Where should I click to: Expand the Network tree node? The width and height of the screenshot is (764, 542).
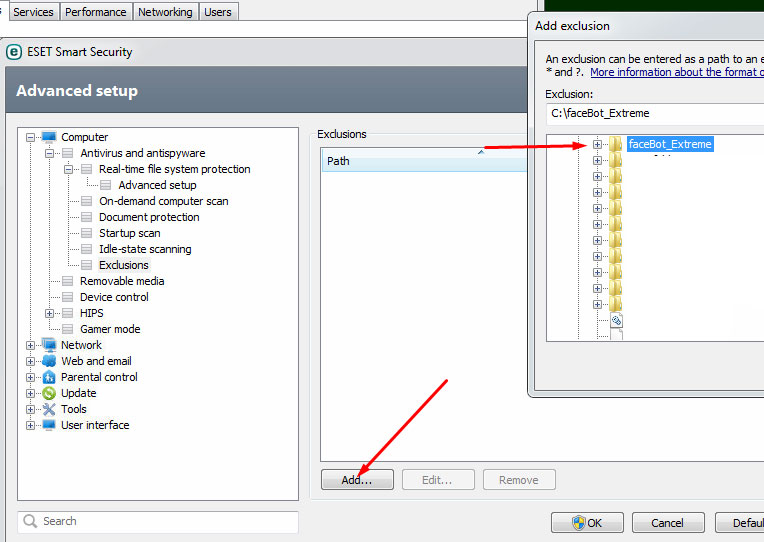pos(30,345)
